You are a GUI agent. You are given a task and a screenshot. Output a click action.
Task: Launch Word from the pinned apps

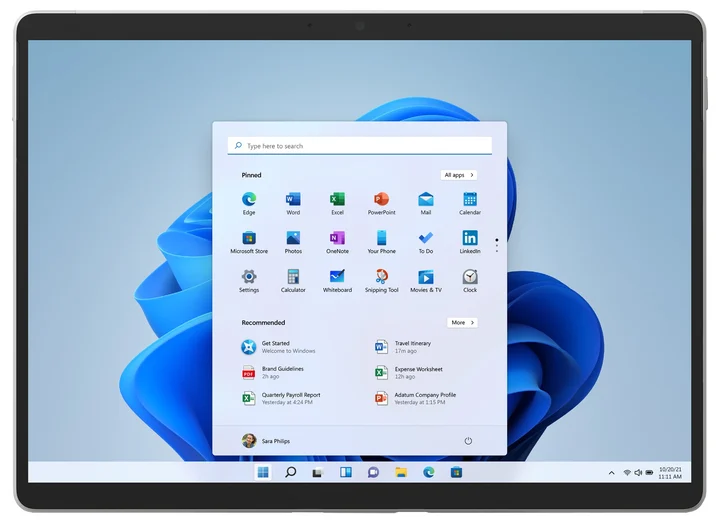coord(293,200)
